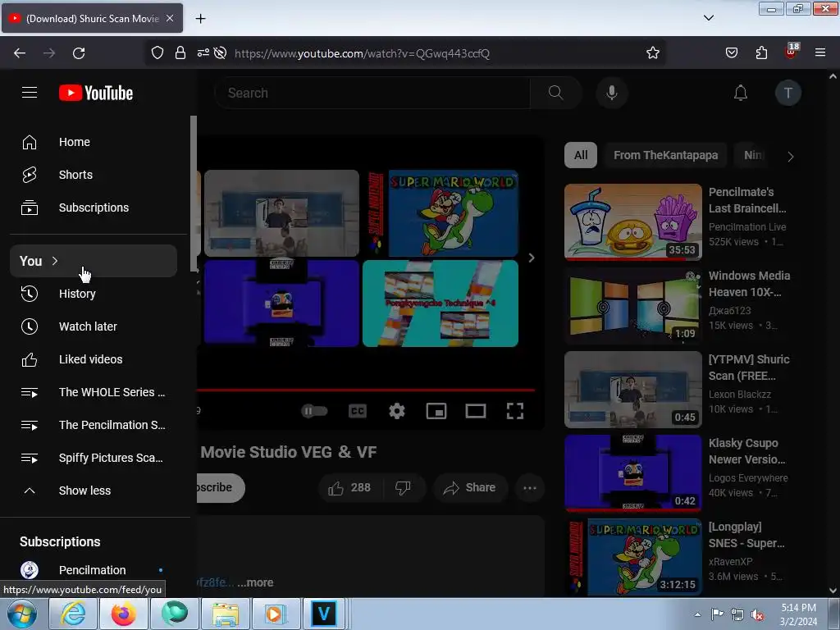Save to Pocket icon
The height and width of the screenshot is (630, 840).
(731, 52)
